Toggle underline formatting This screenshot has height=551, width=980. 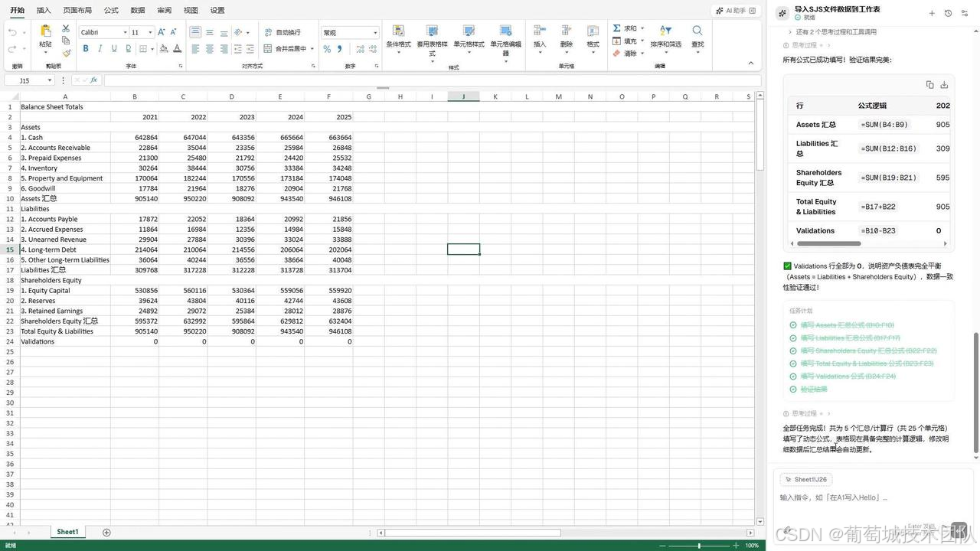114,48
